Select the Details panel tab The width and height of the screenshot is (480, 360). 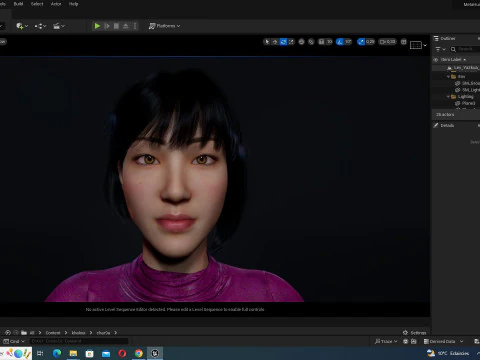[x=444, y=125]
